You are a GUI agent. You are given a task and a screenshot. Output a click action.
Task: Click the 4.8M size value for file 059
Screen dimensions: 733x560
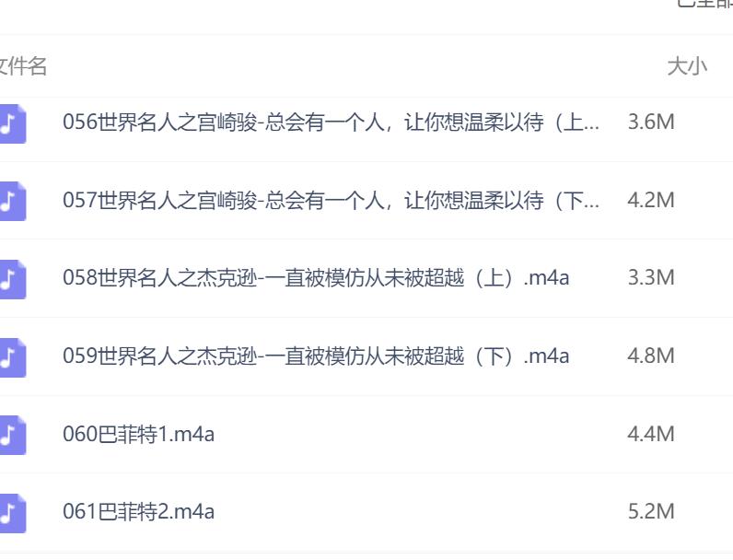point(651,356)
